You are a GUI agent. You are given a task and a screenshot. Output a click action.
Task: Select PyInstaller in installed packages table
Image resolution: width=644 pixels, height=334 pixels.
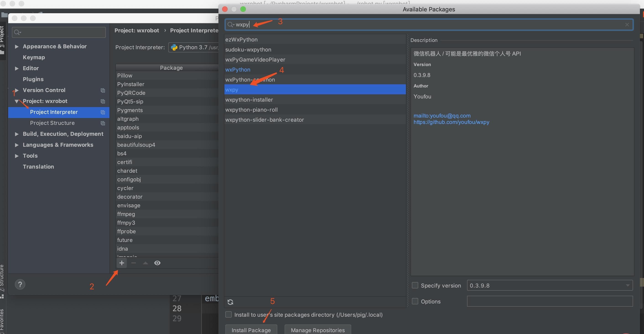167,84
